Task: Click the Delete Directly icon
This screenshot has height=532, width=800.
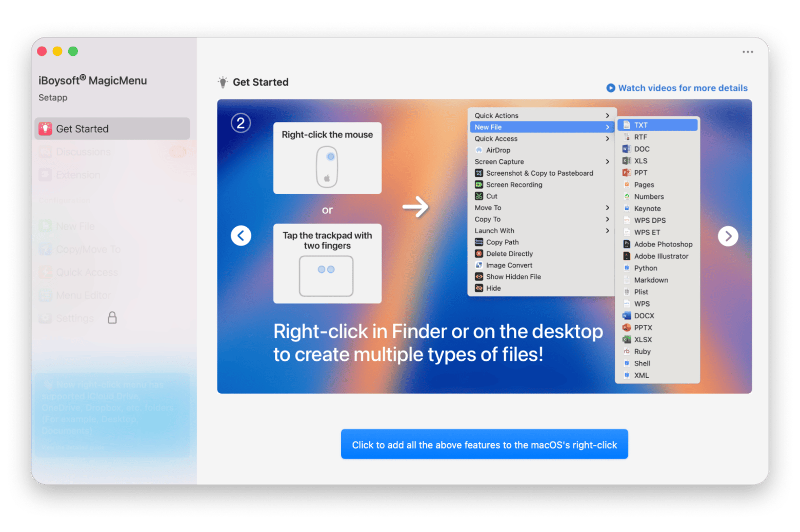Action: click(x=479, y=254)
